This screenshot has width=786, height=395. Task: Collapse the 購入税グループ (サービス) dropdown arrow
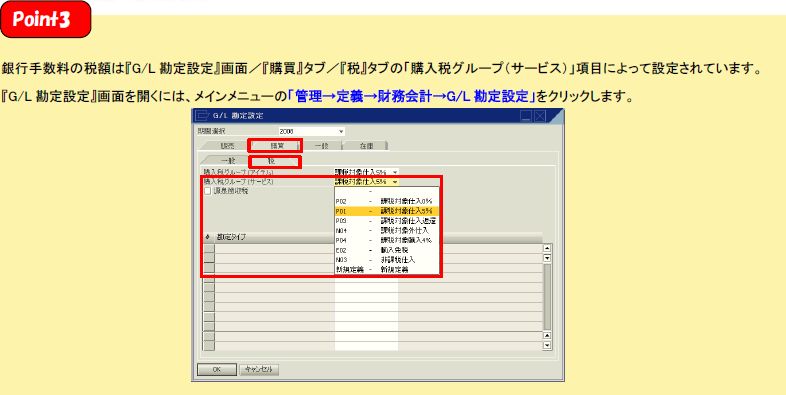click(x=396, y=181)
